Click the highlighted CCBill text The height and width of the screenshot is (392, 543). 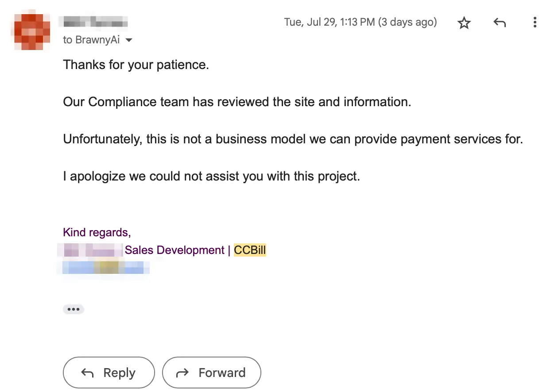pyautogui.click(x=250, y=250)
